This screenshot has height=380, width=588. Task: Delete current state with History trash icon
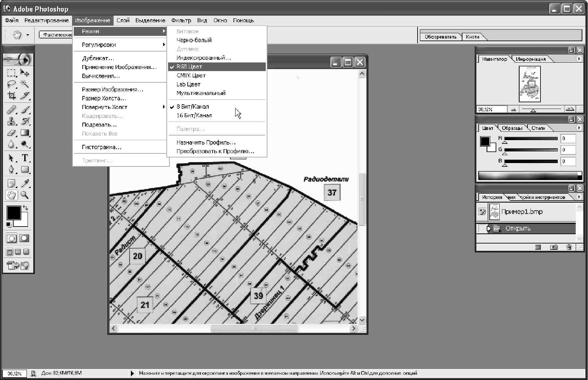[x=569, y=247]
